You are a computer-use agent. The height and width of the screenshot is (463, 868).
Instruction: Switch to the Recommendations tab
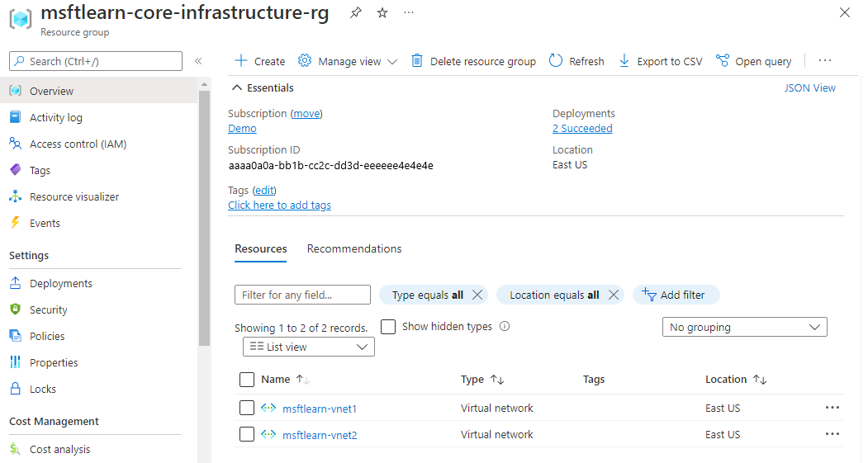point(354,249)
